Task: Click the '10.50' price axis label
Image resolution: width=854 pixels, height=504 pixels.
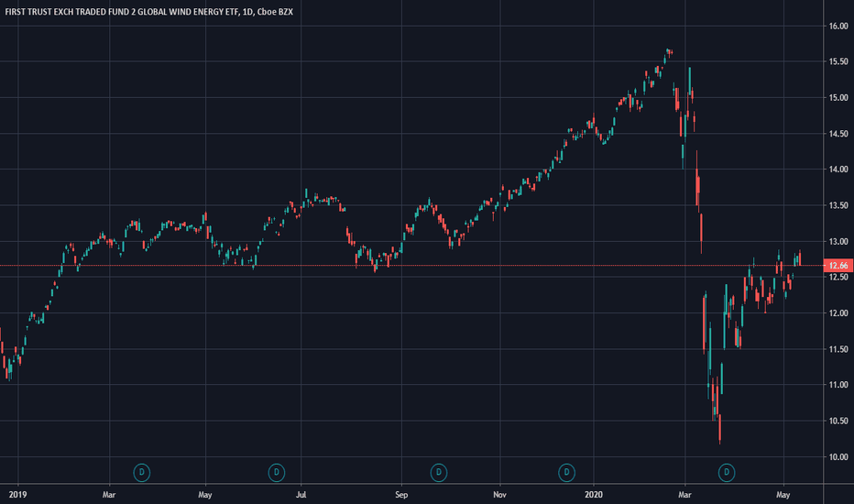Action: (838, 421)
